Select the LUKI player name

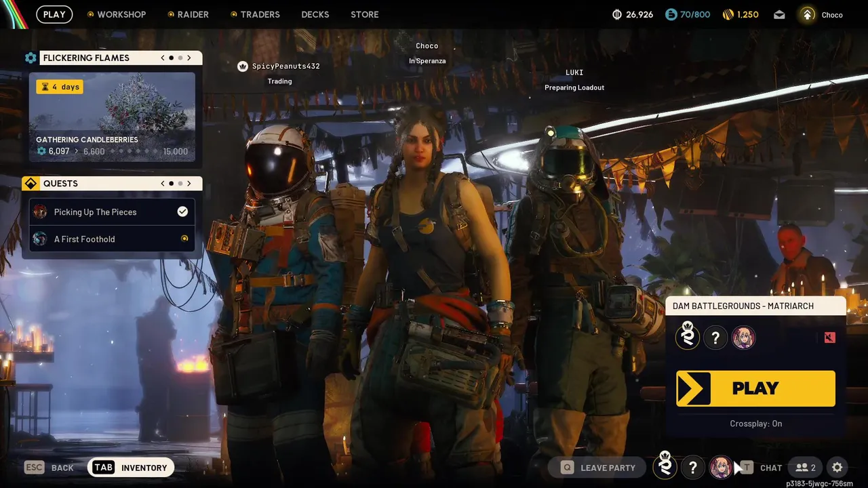(x=574, y=73)
